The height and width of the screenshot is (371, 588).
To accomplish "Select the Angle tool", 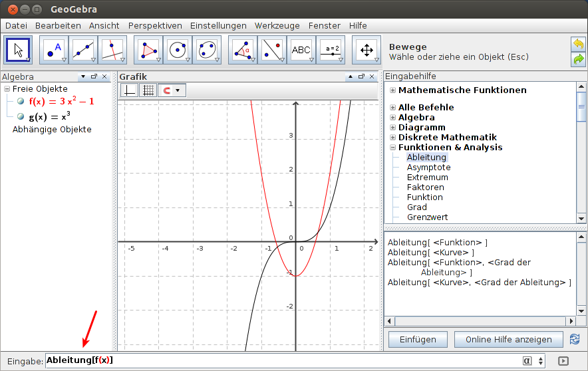I will click(x=243, y=50).
